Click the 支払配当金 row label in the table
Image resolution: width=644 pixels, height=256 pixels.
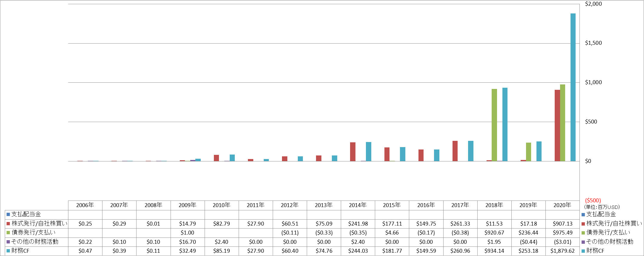[x=26, y=215]
